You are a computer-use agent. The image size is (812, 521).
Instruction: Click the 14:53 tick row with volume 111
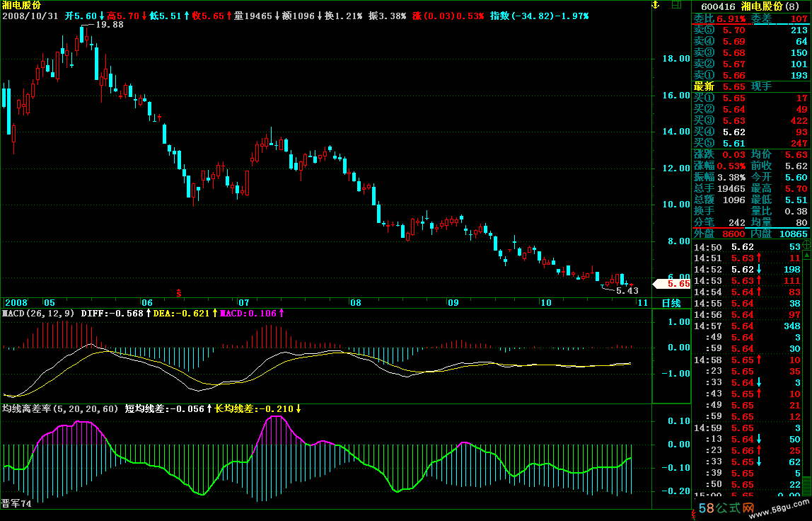(x=747, y=281)
